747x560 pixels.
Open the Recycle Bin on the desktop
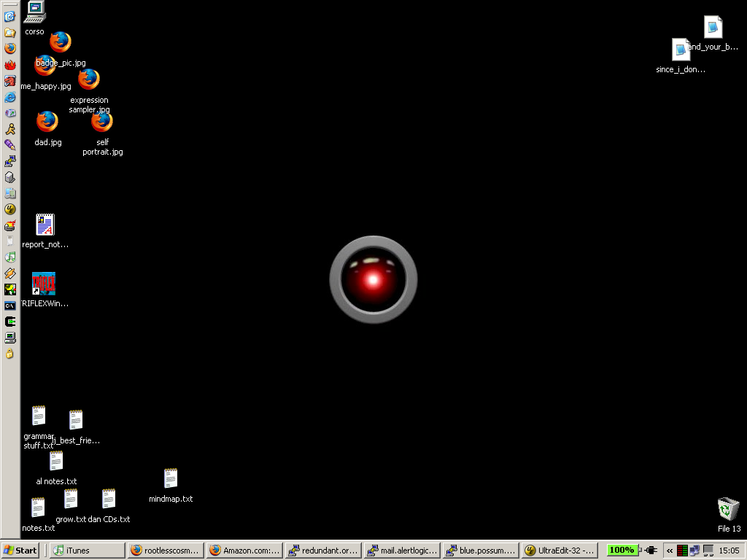click(x=728, y=509)
